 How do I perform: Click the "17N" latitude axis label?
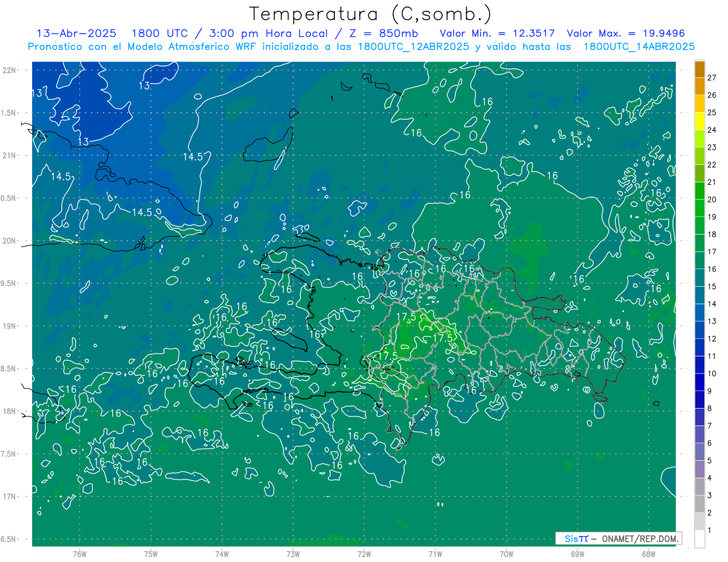(x=10, y=497)
